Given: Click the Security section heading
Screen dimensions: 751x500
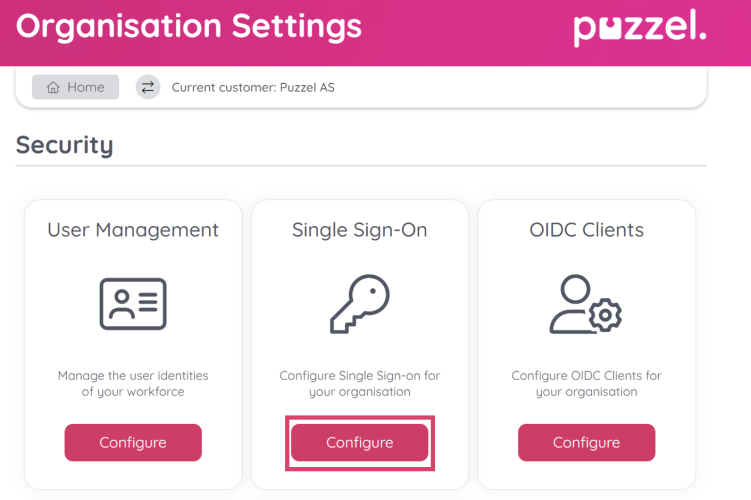Looking at the screenshot, I should pyautogui.click(x=65, y=145).
